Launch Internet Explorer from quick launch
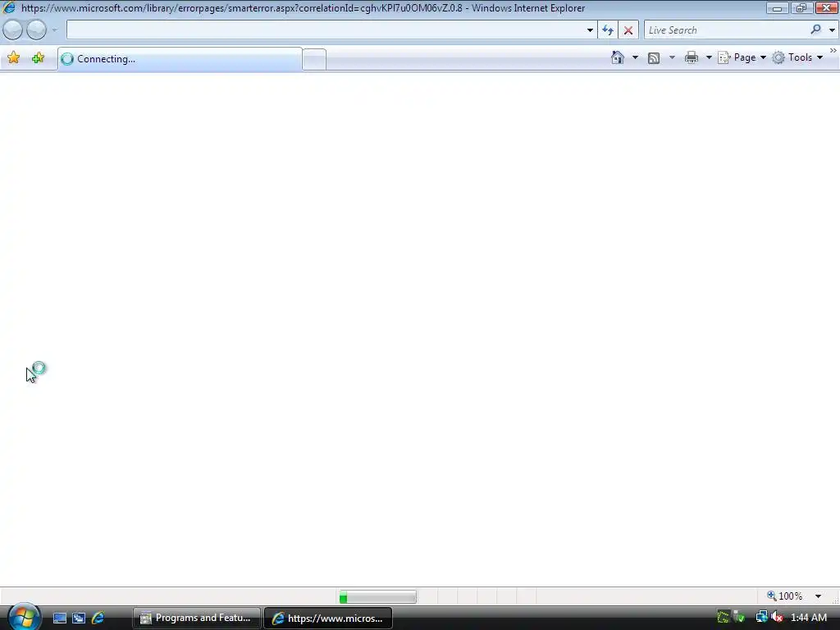Screen dimensions: 840x630 point(98,619)
